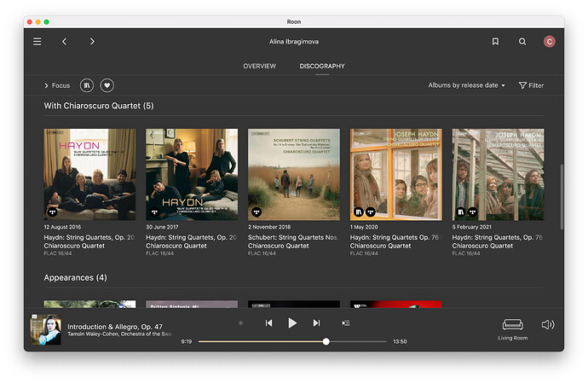This screenshot has height=383, width=588.
Task: Go back with the left arrow
Action: (x=64, y=41)
